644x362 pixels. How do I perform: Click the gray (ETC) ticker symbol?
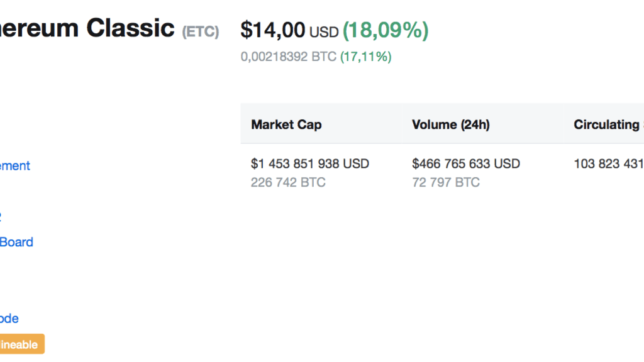pyautogui.click(x=200, y=31)
